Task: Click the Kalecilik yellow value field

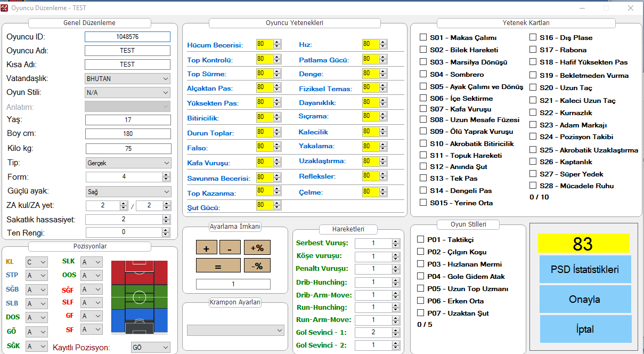Action: pos(371,132)
